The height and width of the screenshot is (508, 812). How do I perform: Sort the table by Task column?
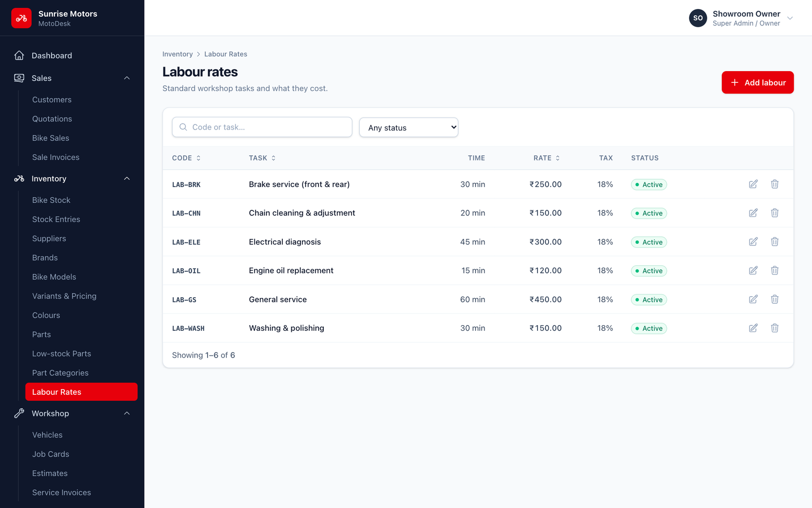[x=262, y=158]
